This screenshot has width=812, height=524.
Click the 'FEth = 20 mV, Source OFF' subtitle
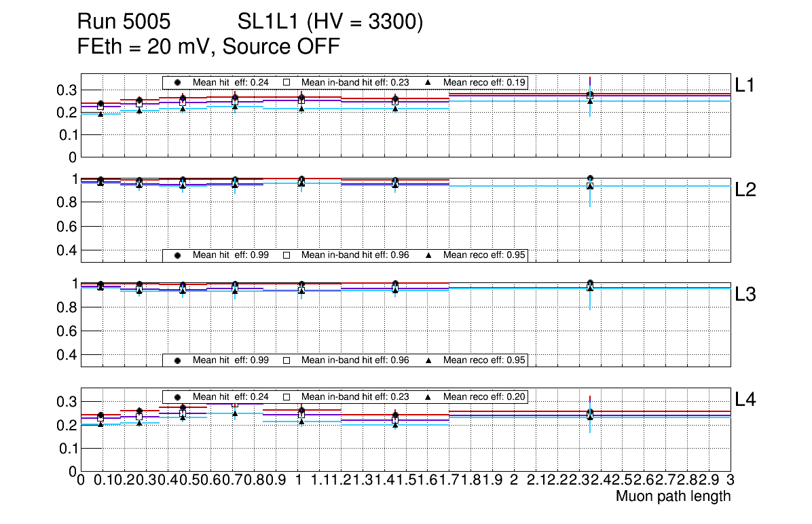pos(208,47)
